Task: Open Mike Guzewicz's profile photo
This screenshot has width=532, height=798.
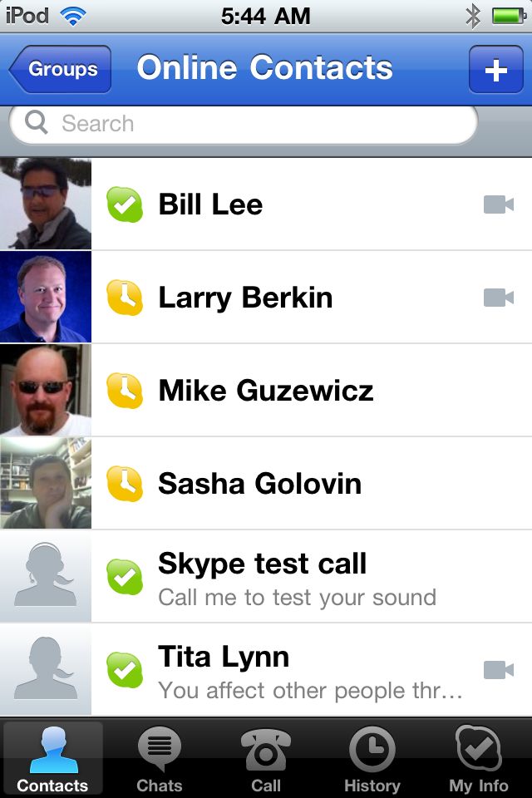Action: (x=45, y=391)
